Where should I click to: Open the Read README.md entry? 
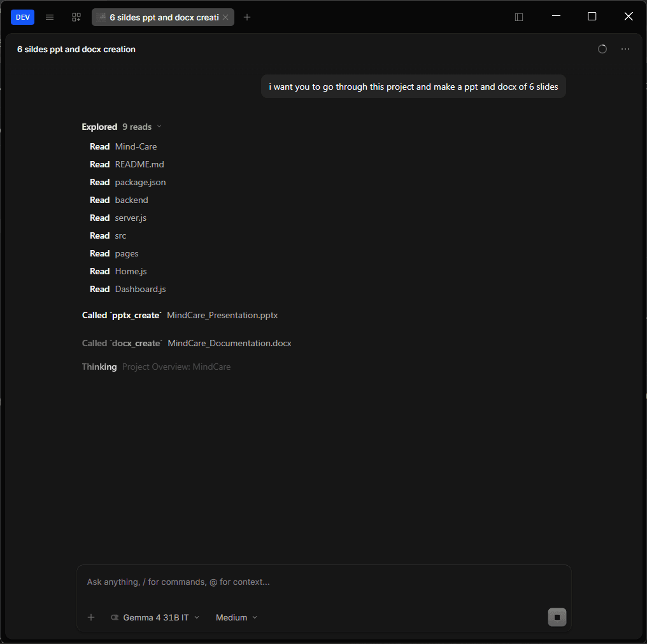(x=127, y=165)
